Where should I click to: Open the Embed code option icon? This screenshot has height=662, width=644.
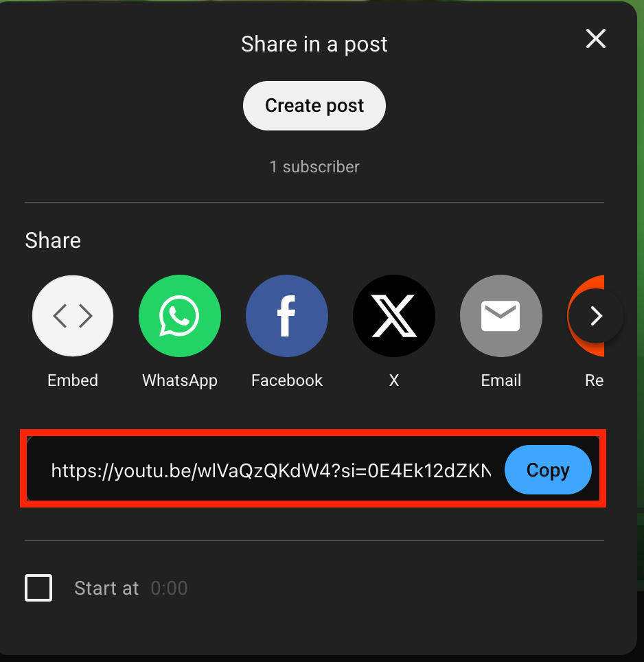(x=73, y=316)
